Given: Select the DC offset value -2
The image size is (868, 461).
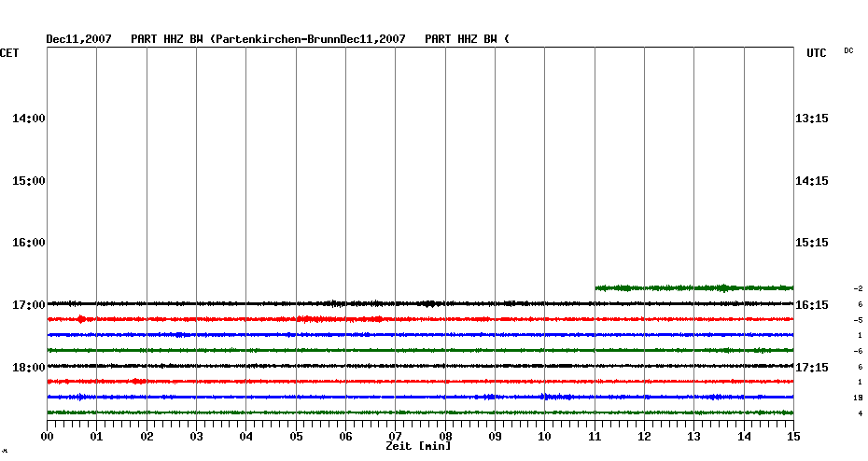Looking at the screenshot, I should tap(858, 289).
